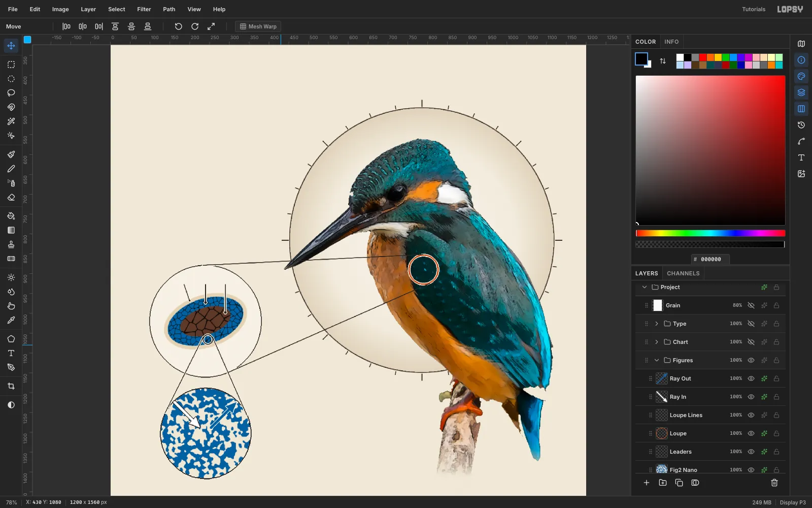Screen dimensions: 812x508
Task: Select the Loupe layer row
Action: tap(710, 433)
